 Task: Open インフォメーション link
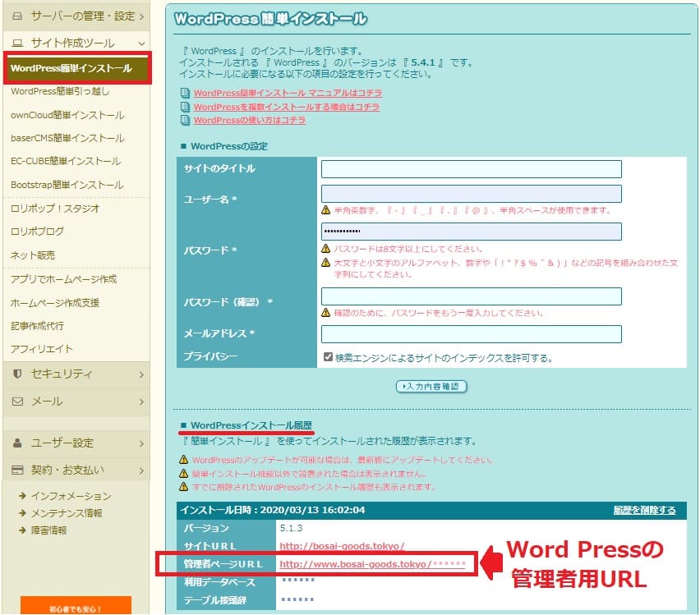pos(71,496)
